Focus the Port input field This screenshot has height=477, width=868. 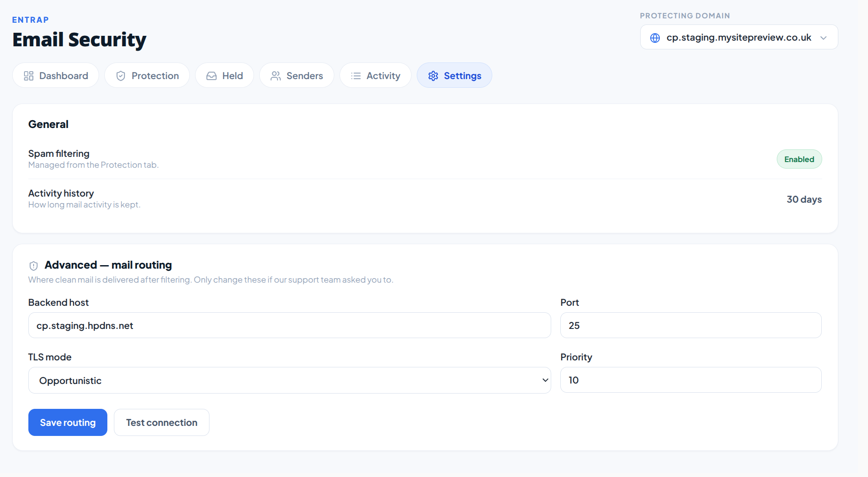tap(691, 325)
